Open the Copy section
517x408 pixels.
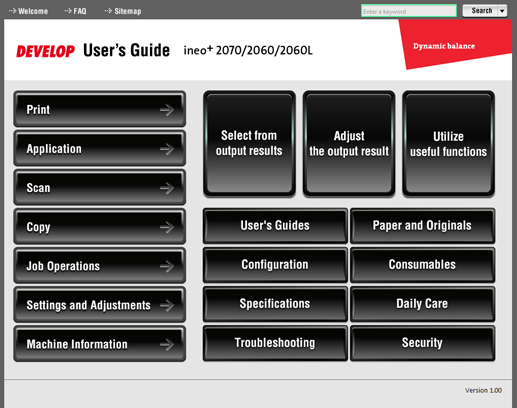[100, 226]
